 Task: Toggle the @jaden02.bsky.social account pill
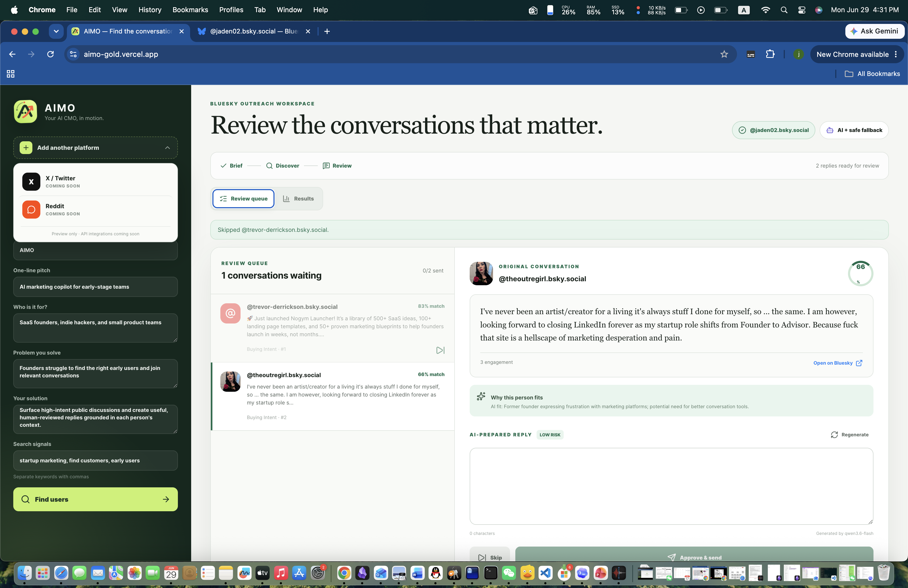pyautogui.click(x=773, y=130)
